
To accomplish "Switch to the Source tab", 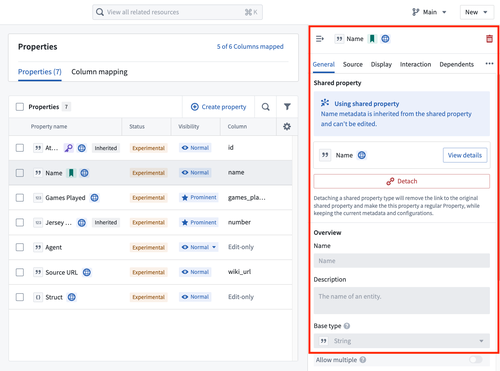I will pyautogui.click(x=353, y=64).
